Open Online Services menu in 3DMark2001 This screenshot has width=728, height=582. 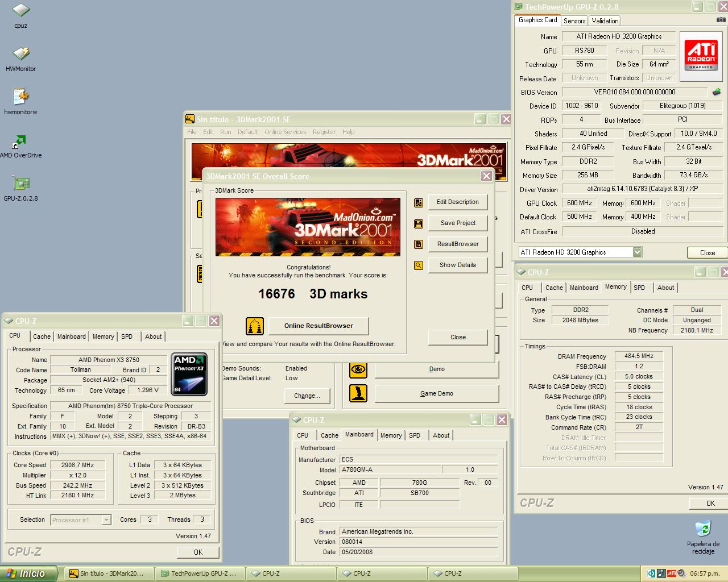[x=286, y=132]
